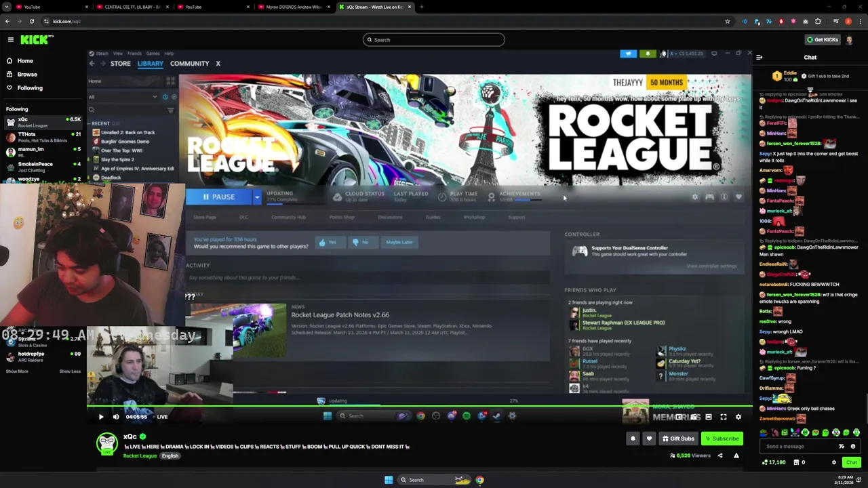Click the Get KICKs button
The width and height of the screenshot is (868, 488).
pos(823,40)
